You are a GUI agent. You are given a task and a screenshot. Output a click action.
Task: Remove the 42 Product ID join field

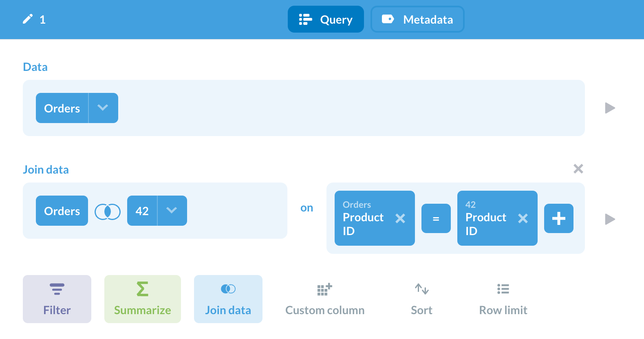click(523, 219)
